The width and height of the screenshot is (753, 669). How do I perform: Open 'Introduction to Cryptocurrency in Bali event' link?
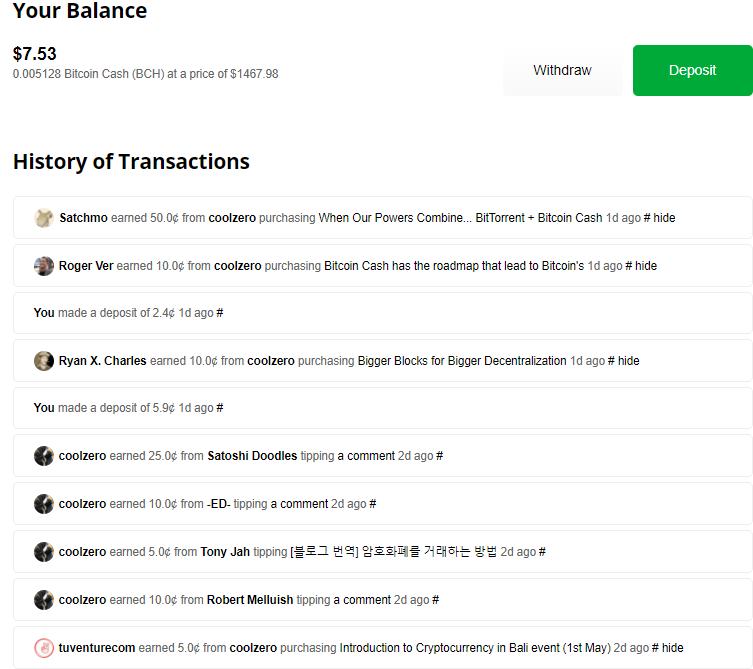475,648
